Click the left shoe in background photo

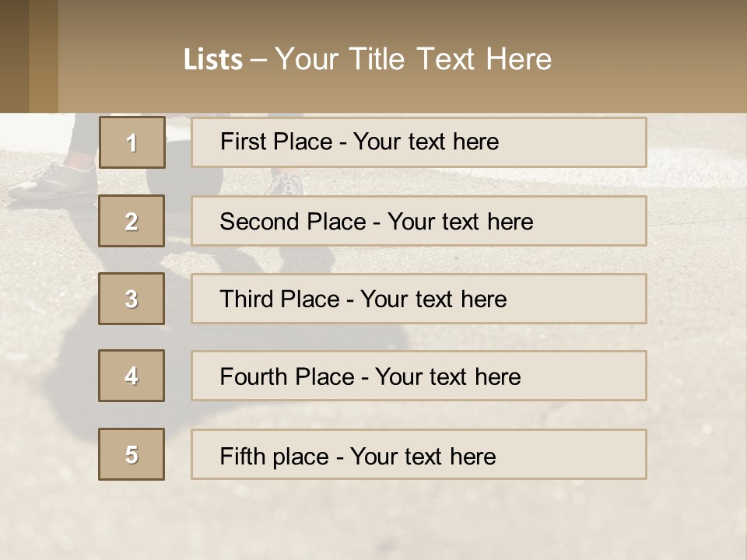pos(54,179)
